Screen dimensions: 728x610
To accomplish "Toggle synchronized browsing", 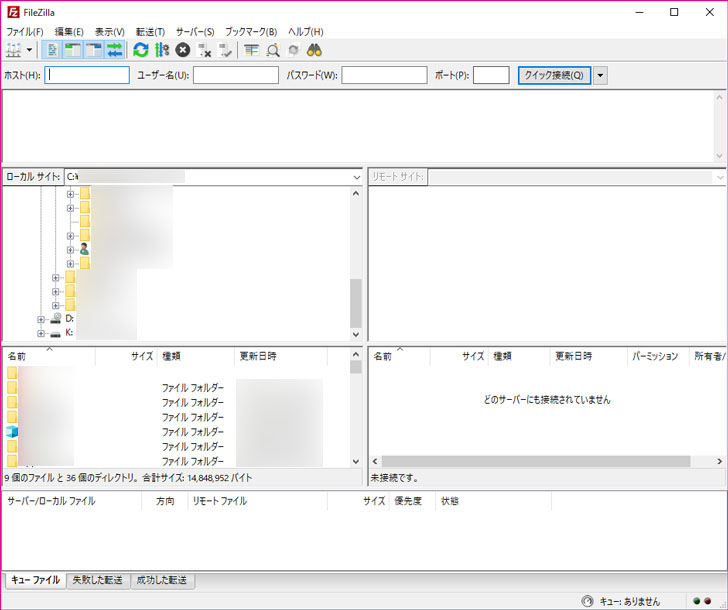I will [x=293, y=50].
